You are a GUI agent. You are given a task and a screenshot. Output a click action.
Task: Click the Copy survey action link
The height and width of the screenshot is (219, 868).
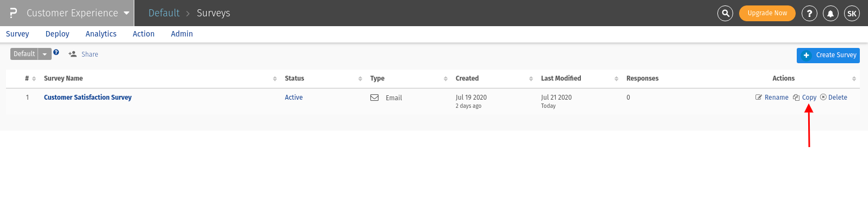pos(809,98)
